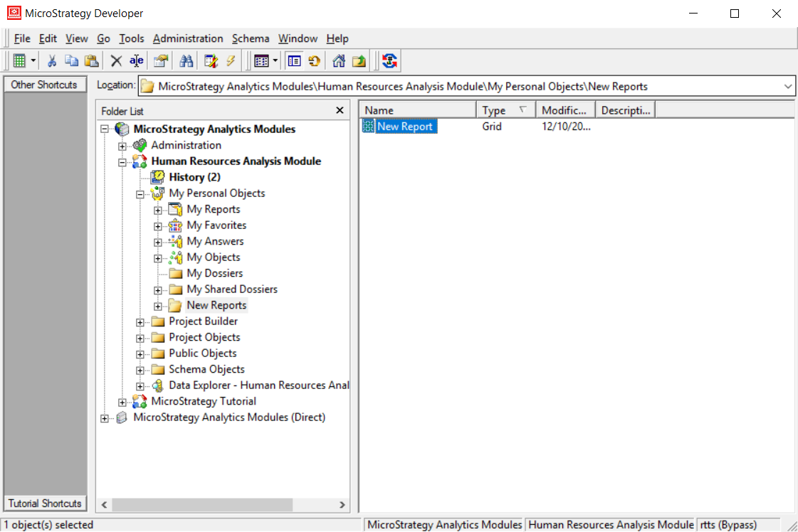Expand the Public Objects node
Viewport: 798px width, 532px height.
tap(140, 354)
